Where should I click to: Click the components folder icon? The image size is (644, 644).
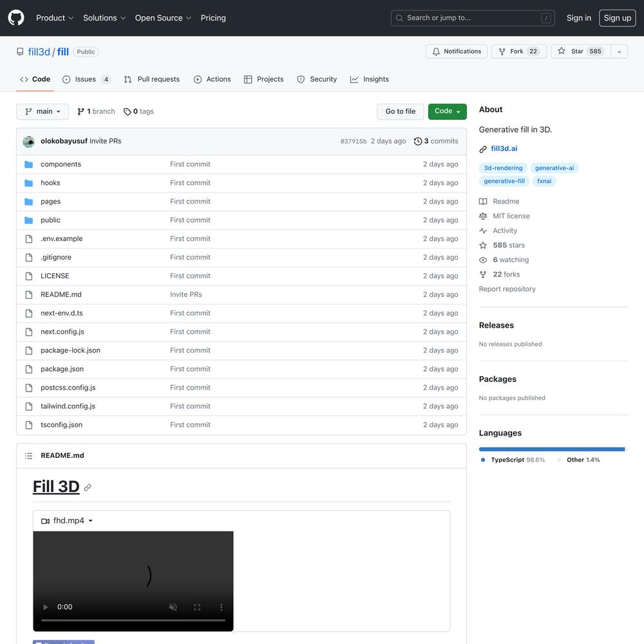(x=28, y=164)
